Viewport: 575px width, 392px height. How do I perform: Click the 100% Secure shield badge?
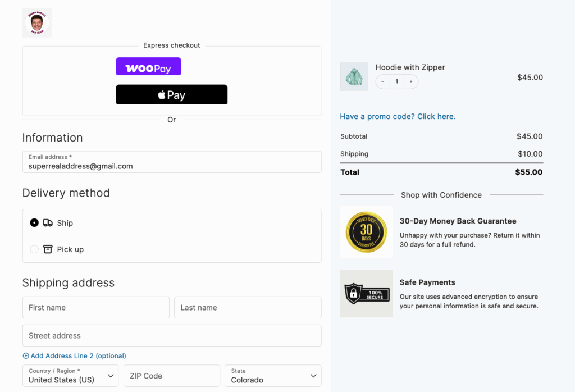[366, 293]
